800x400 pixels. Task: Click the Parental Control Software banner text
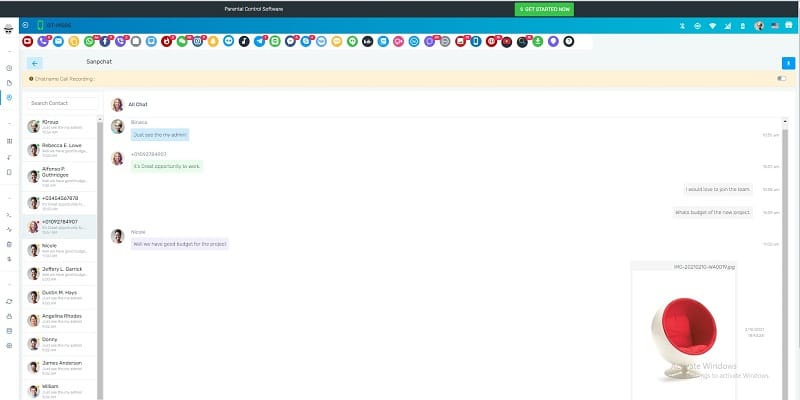click(254, 9)
